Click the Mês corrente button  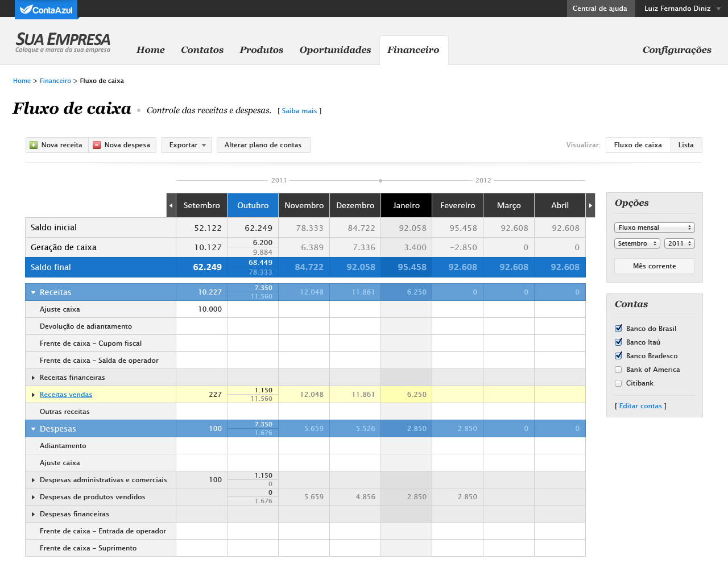coord(654,266)
